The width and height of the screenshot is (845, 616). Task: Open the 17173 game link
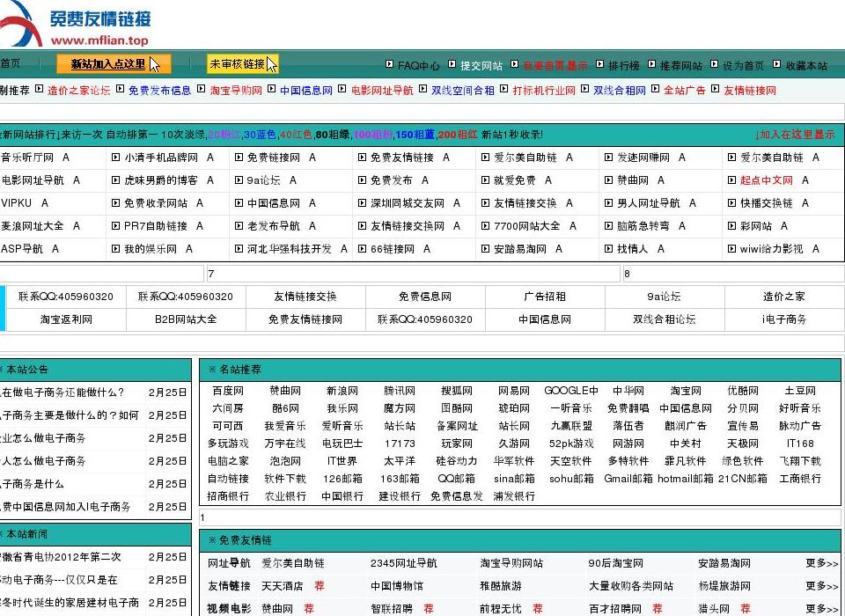400,444
